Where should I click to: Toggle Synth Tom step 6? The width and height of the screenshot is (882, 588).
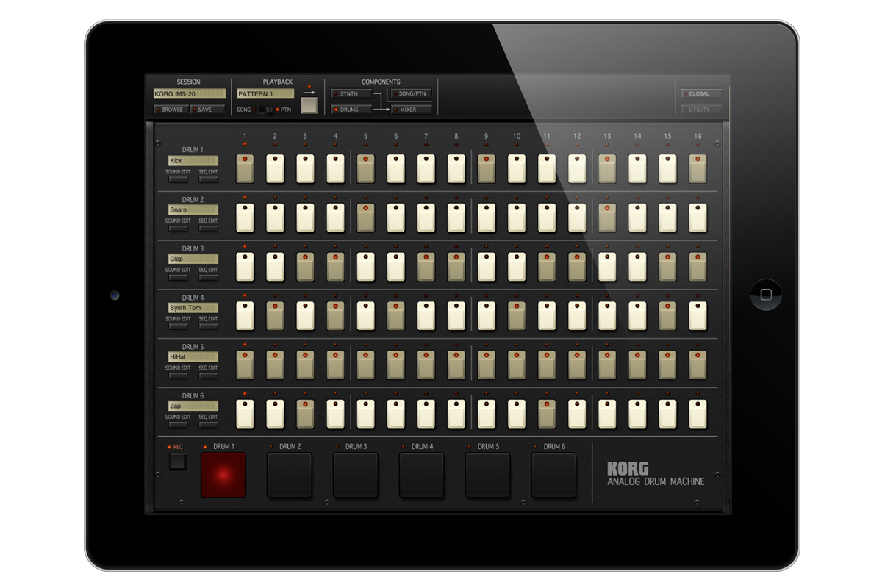click(395, 316)
